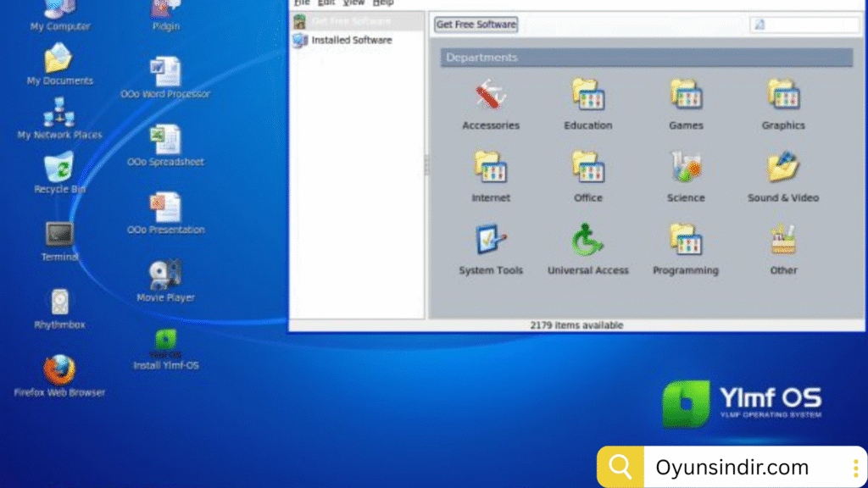Open the Office department

(x=587, y=169)
